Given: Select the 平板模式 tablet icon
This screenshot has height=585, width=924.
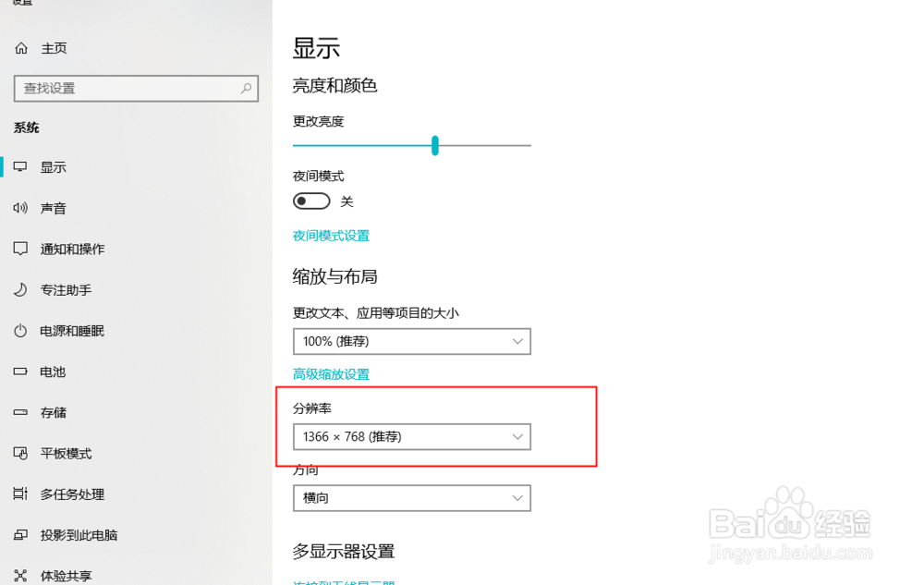Looking at the screenshot, I should (x=20, y=453).
